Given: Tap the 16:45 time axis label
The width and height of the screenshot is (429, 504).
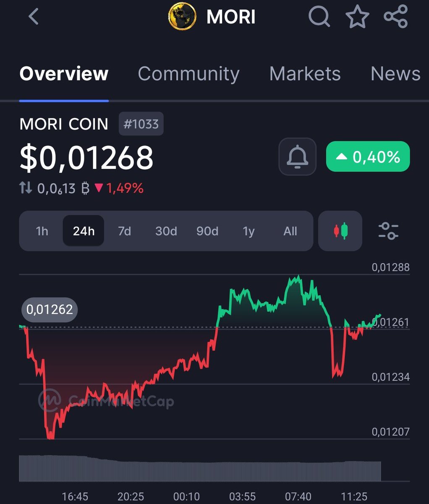Looking at the screenshot, I should 75,497.
